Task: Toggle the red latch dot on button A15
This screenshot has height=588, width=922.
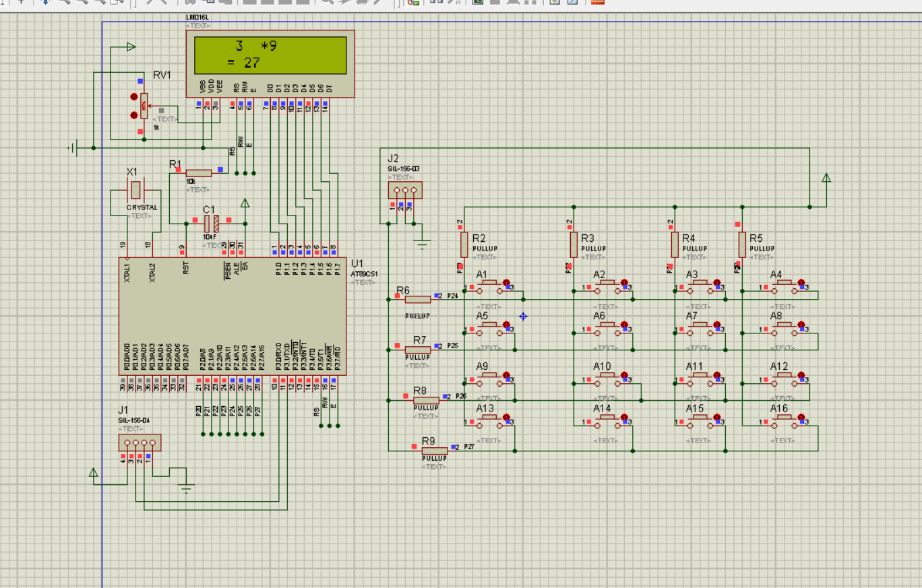Action: click(716, 417)
